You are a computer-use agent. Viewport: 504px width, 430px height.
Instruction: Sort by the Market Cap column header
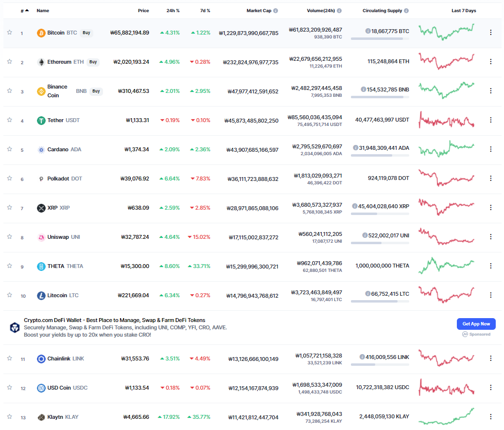pyautogui.click(x=259, y=11)
